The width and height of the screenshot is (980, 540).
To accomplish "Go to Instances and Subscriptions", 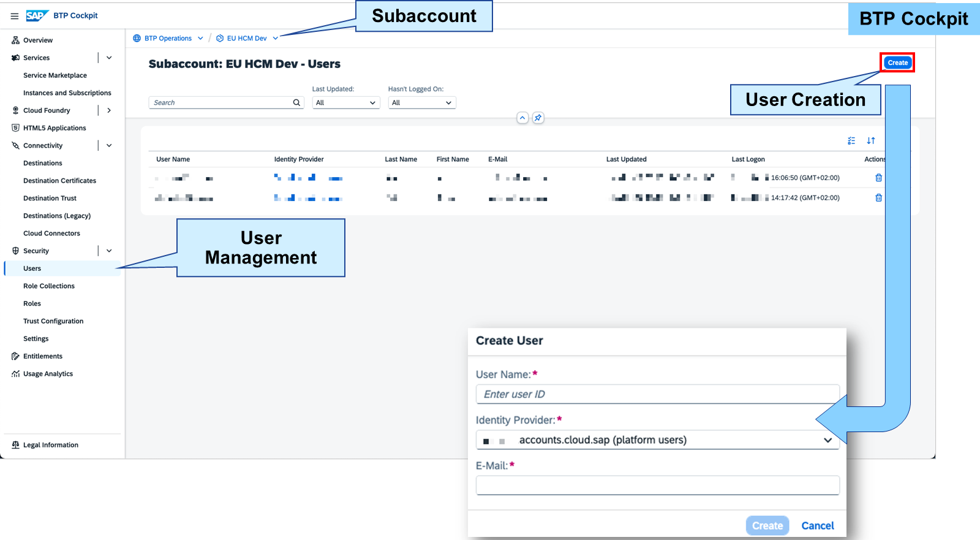I will 67,93.
